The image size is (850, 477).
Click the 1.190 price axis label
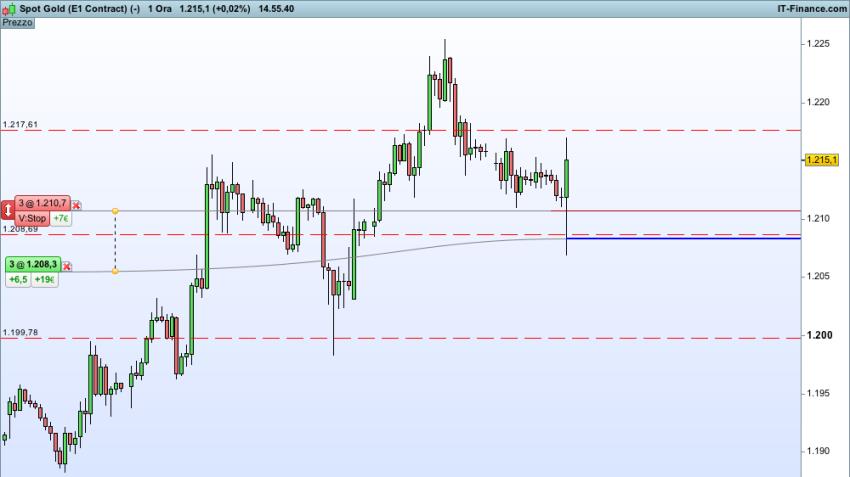(818, 451)
